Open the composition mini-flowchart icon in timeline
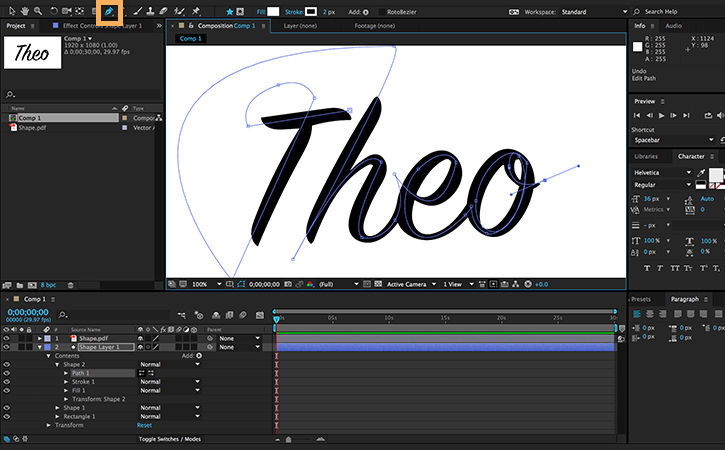725x450 pixels. 182,315
